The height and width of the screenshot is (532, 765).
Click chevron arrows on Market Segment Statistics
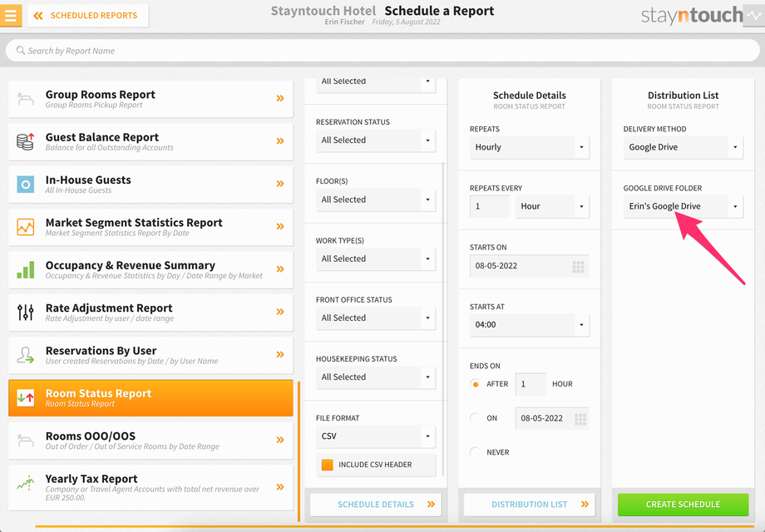coord(280,226)
